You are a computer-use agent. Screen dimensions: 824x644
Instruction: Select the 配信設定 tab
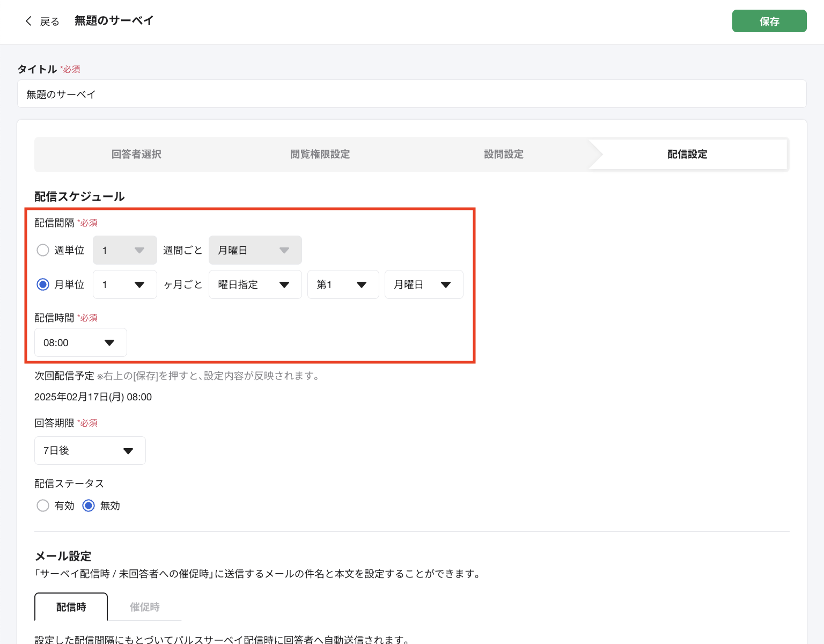[x=687, y=154]
